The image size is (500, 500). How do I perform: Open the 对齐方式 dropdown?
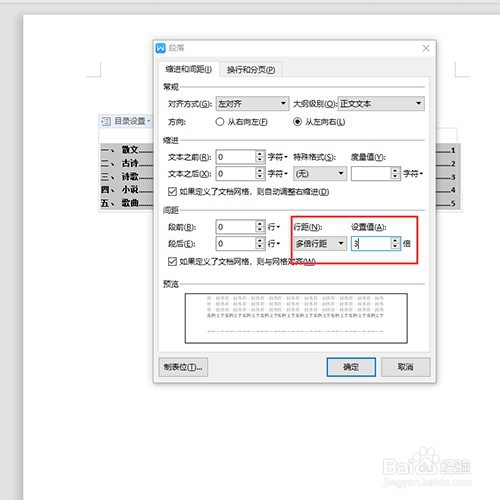(252, 104)
